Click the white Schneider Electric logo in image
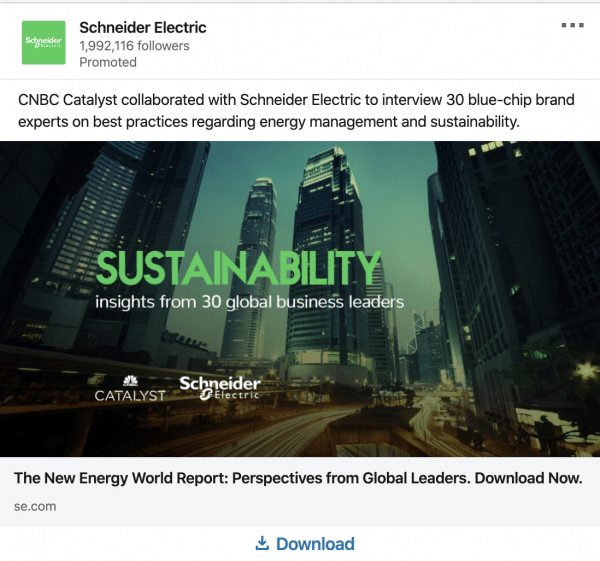 point(220,388)
